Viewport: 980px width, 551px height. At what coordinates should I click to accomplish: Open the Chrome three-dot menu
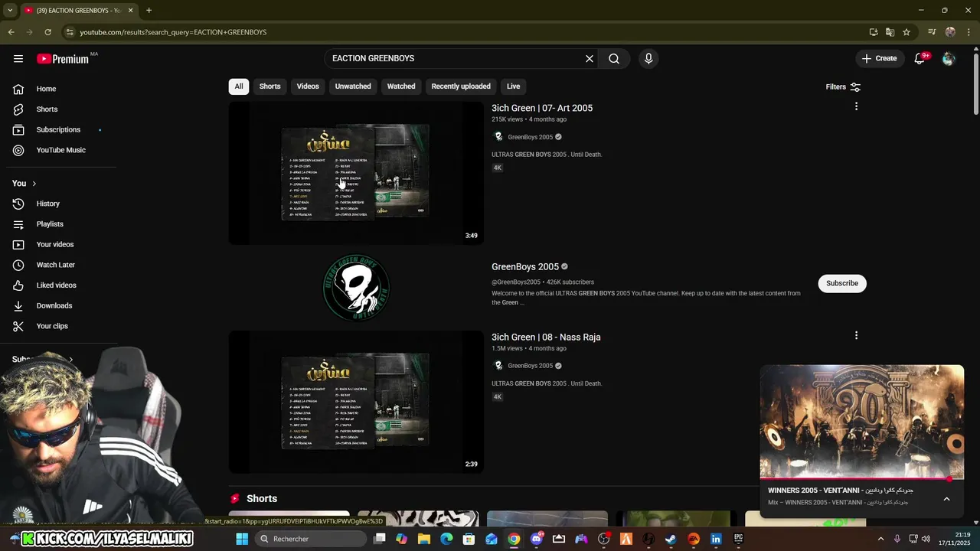(969, 32)
